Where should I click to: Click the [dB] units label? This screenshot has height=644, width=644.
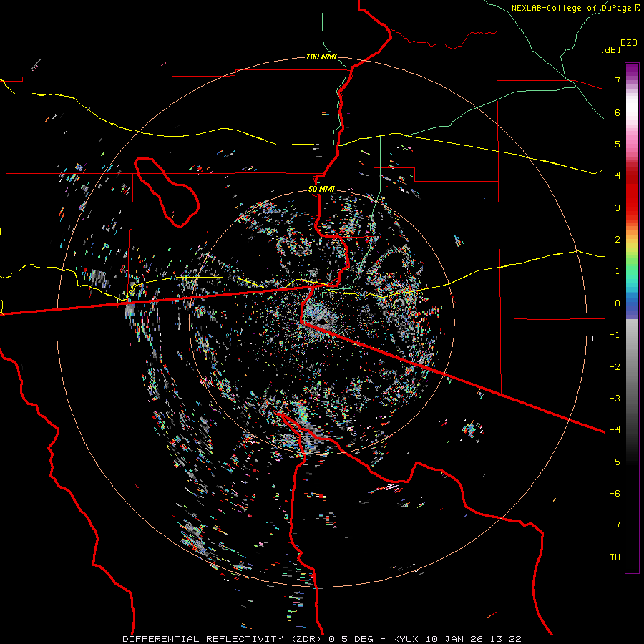click(x=611, y=49)
